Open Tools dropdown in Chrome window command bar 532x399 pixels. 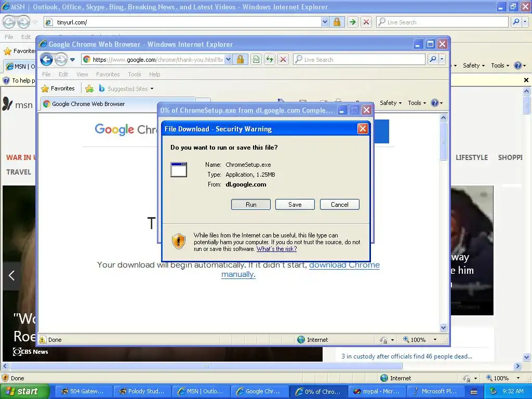point(417,103)
